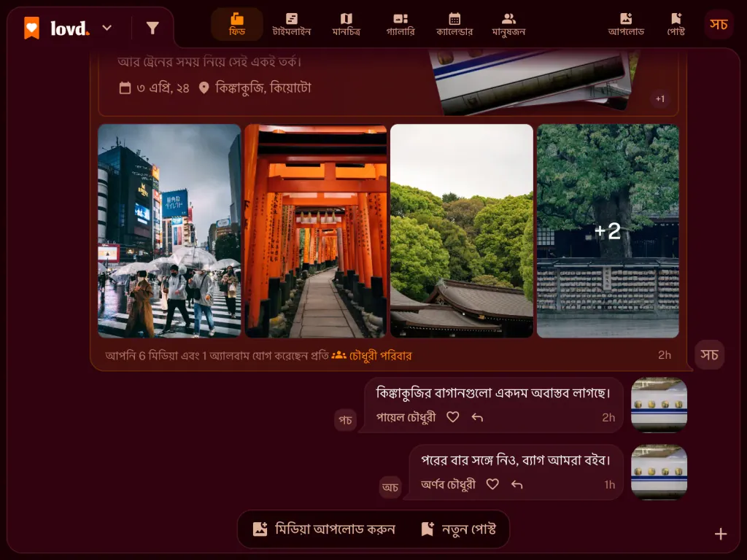
Task: Click the কিঙ্কাকুজি, কিয়োটো location text
Action: point(263,88)
